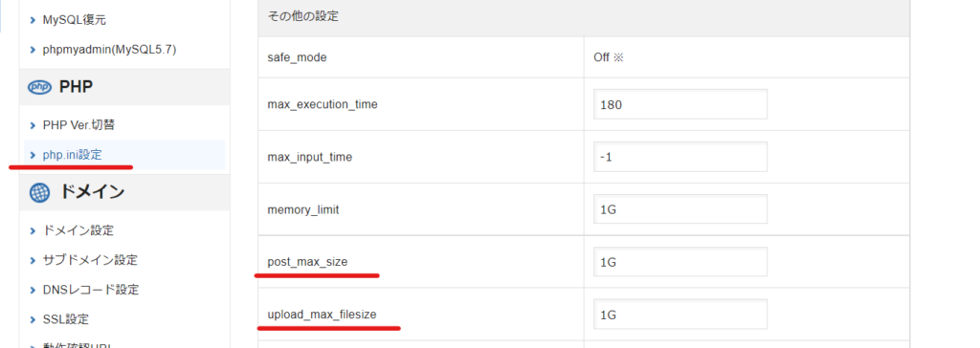Click the post_max_size input field
This screenshot has height=348, width=980.
(680, 262)
